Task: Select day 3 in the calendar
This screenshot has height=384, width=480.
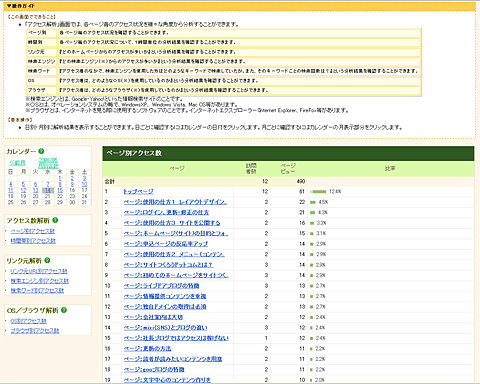Action: (x=84, y=178)
